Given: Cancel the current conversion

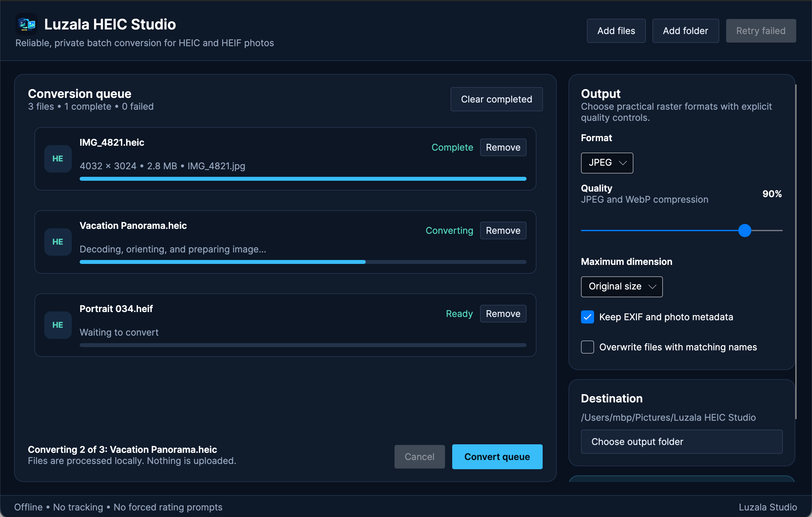Looking at the screenshot, I should (419, 457).
